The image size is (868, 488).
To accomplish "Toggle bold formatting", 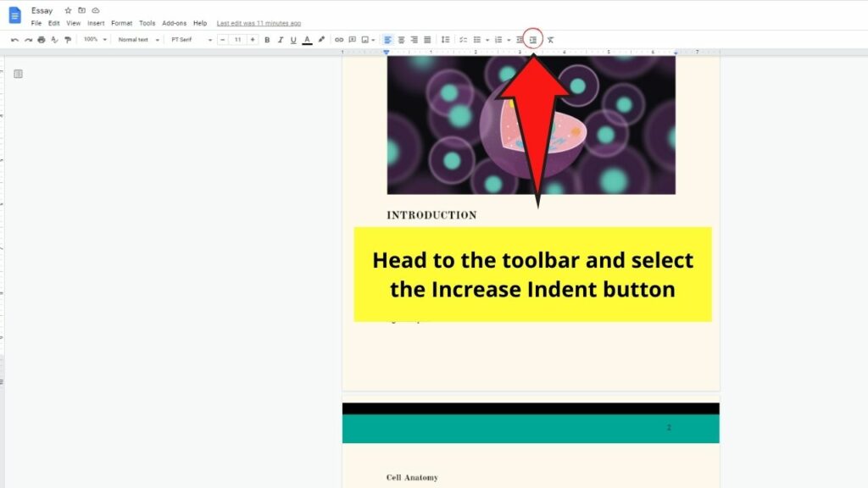I will pyautogui.click(x=268, y=39).
